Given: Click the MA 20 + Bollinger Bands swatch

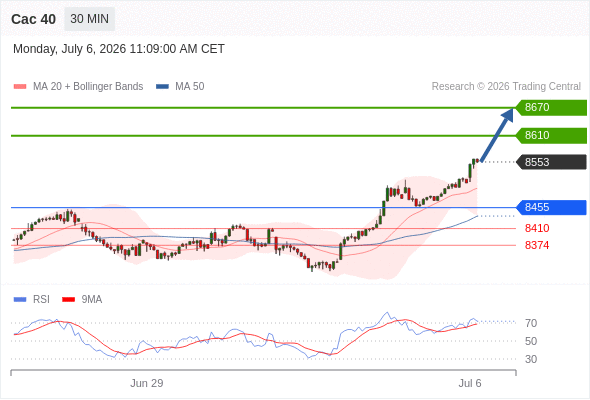Looking at the screenshot, I should 20,87.
